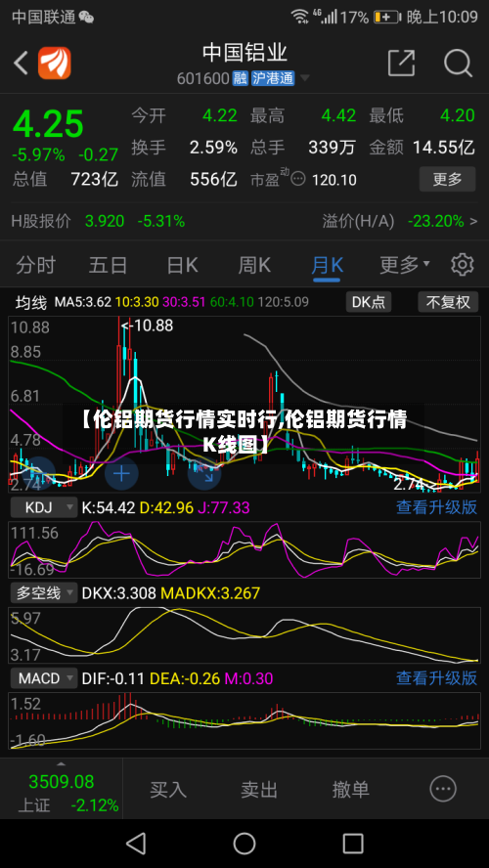
Task: Tap the diagonal arrow circle on chart
Action: [204, 473]
